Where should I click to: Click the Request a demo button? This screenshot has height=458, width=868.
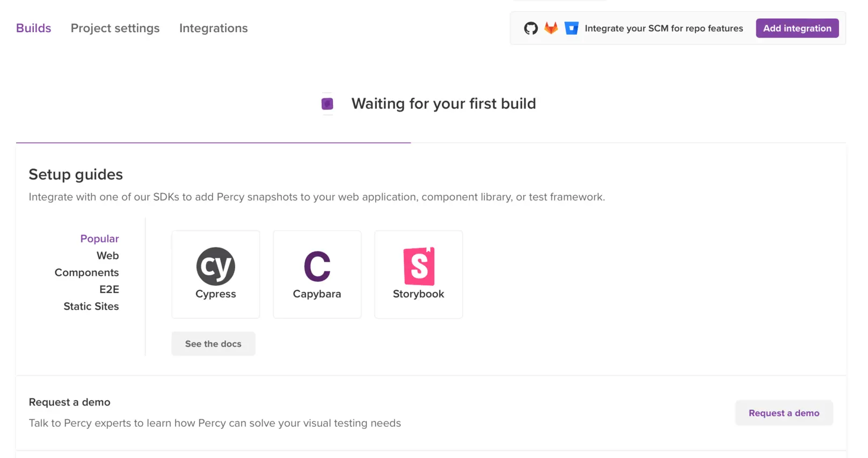coord(784,413)
